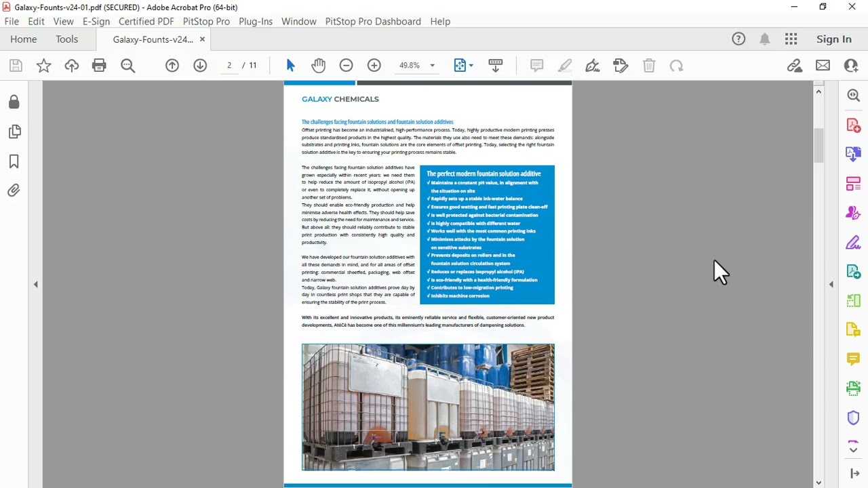
Task: Click the warehouse containers image
Action: pyautogui.click(x=428, y=407)
